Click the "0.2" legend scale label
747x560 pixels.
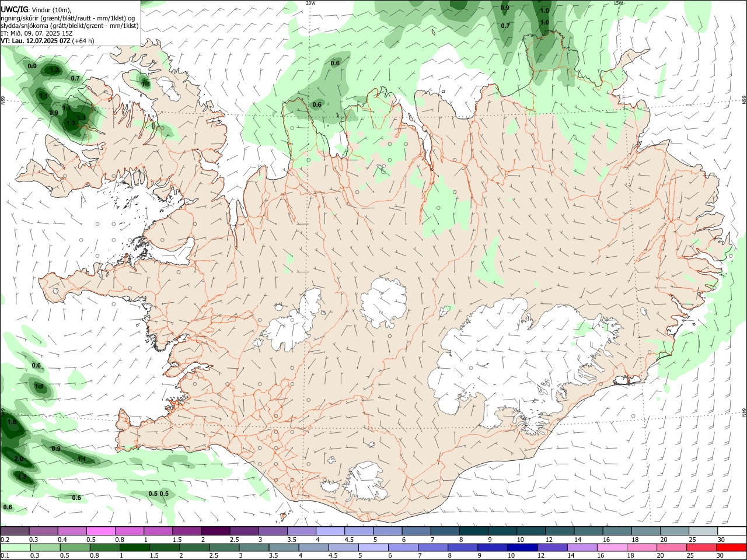5,540
